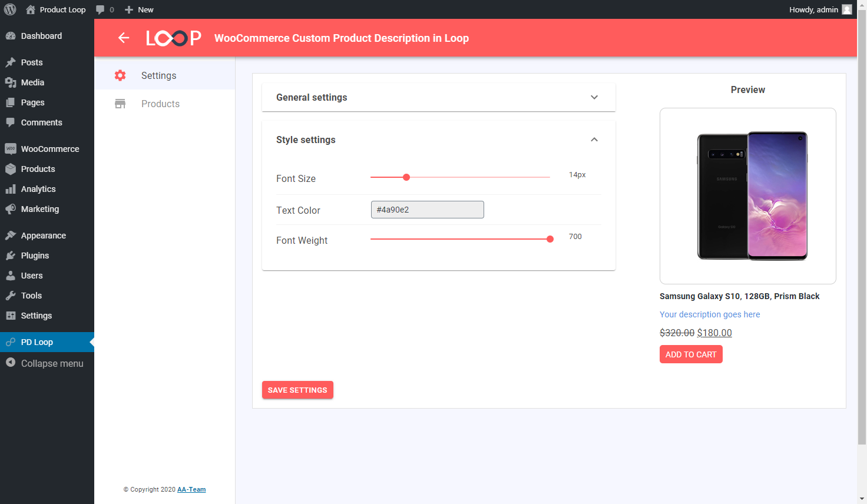Click the Text Color label
867x504 pixels.
(298, 210)
